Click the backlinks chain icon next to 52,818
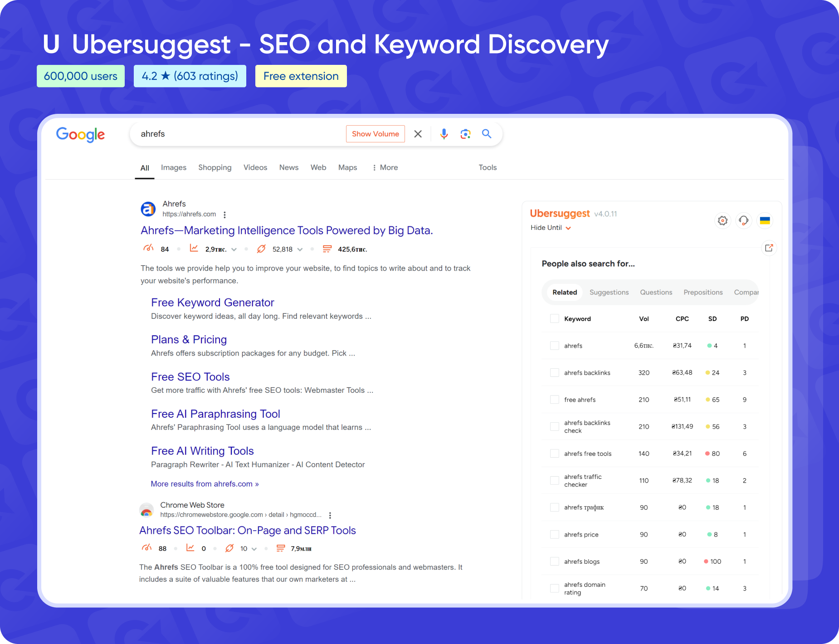 coord(261,249)
